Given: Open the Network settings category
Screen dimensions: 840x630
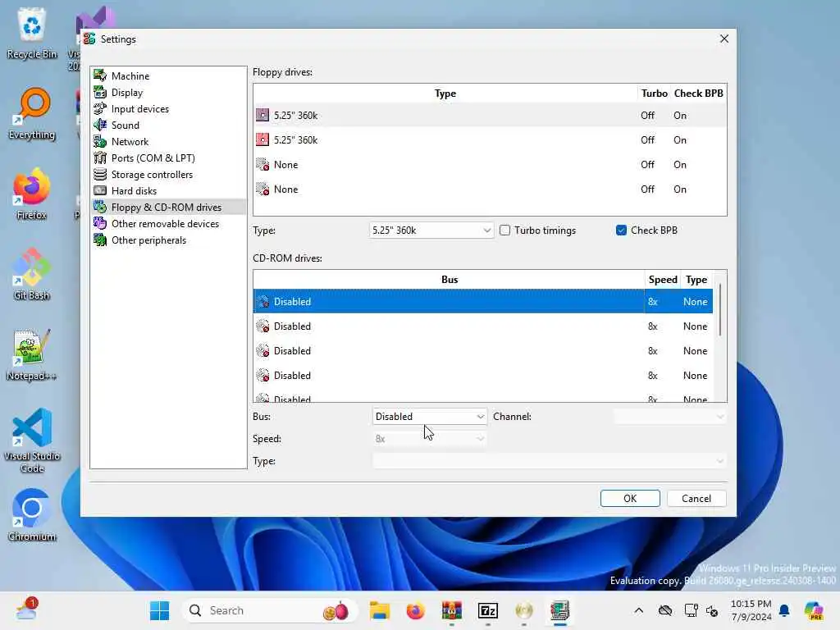Looking at the screenshot, I should click(x=130, y=142).
